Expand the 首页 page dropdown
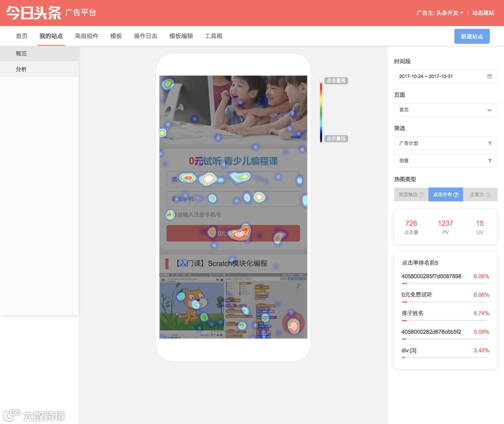Screen dimensions: 504x424 [x=445, y=110]
